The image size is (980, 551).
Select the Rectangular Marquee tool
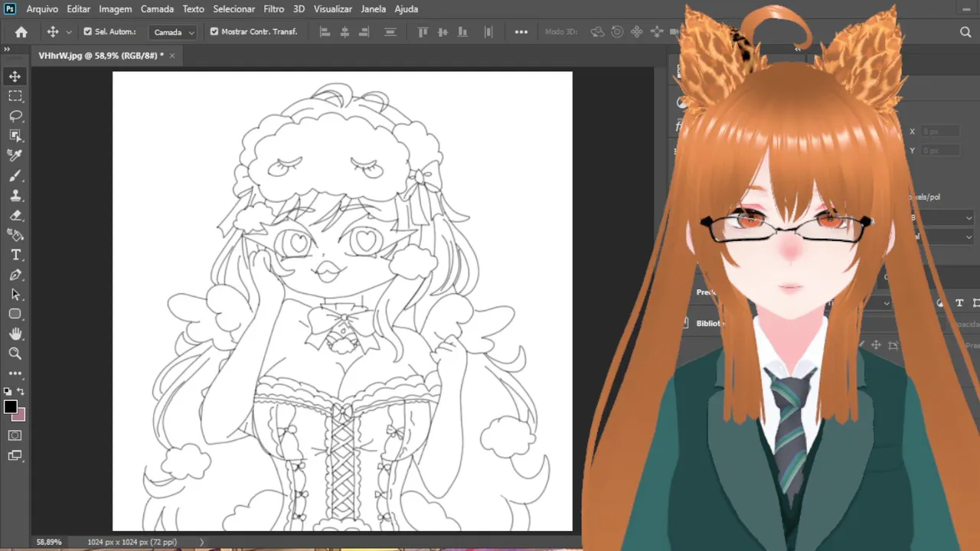[15, 96]
